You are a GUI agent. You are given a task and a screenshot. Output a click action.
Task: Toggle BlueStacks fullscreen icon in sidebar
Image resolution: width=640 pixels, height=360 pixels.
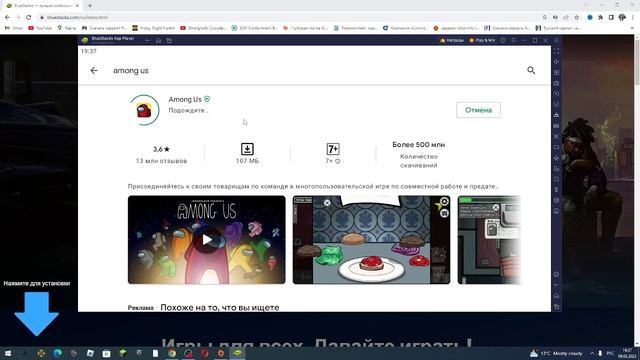[x=556, y=51]
